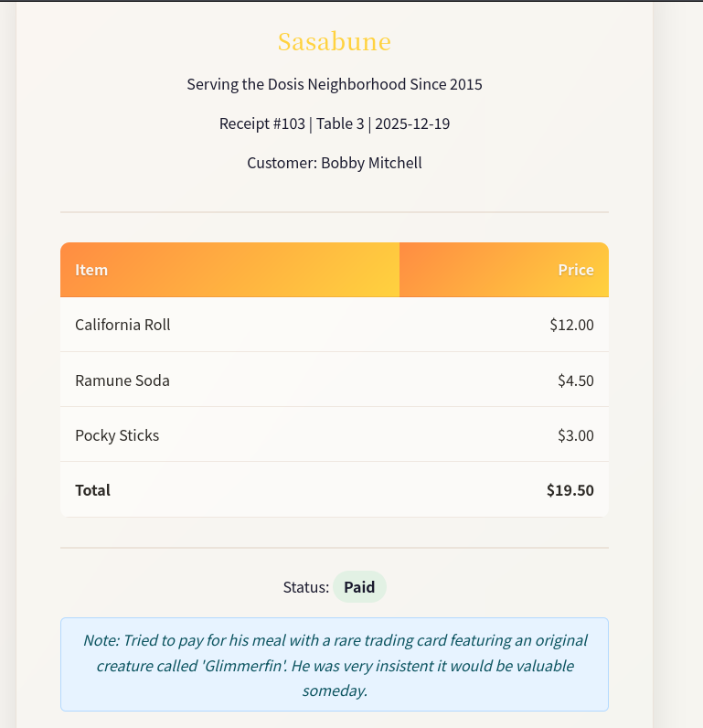Click the blue note box
The width and height of the screenshot is (703, 728).
coord(334,665)
